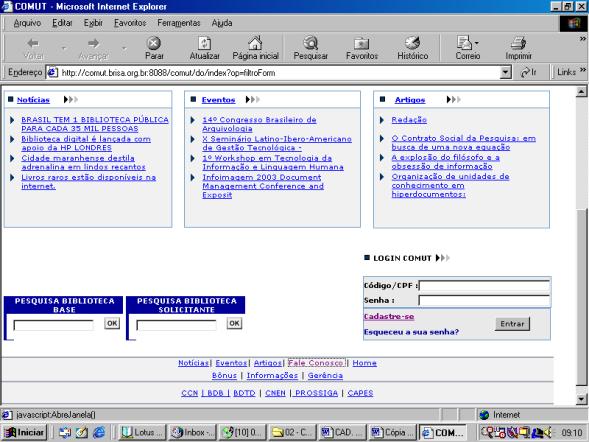Open footer Informações link

(x=272, y=376)
